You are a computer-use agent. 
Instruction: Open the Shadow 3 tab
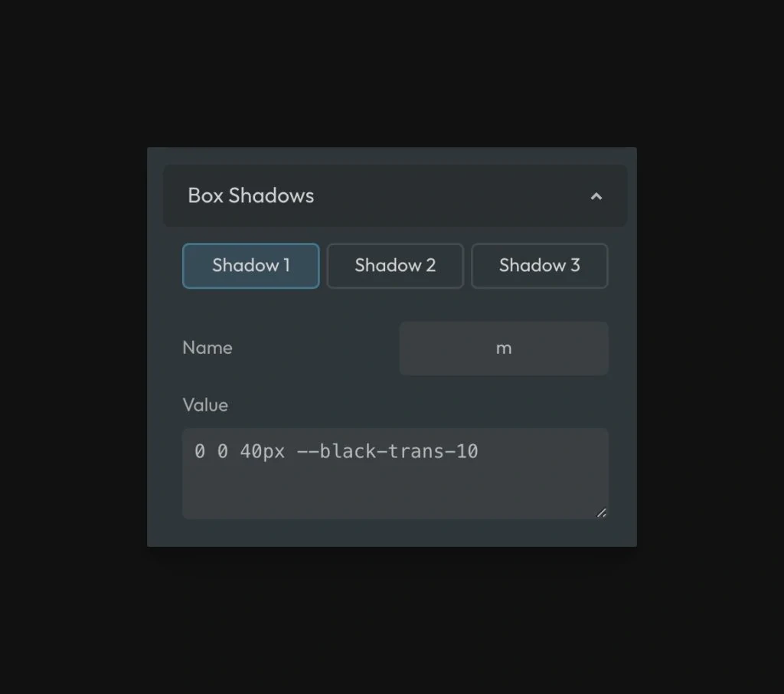(539, 266)
